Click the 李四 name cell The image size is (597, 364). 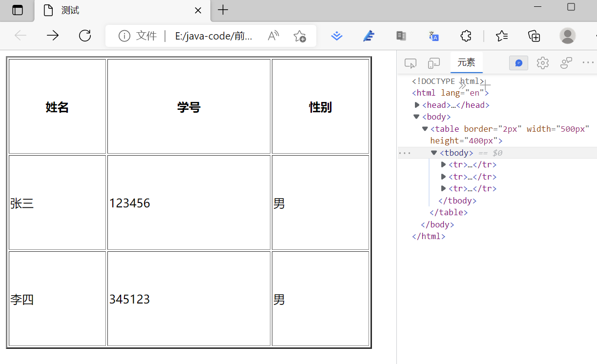pos(57,299)
